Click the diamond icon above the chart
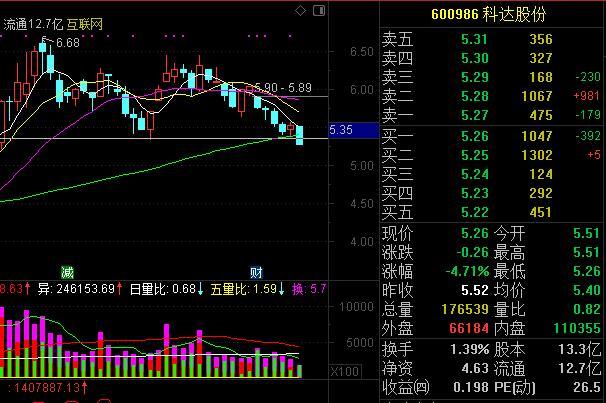 pyautogui.click(x=300, y=11)
